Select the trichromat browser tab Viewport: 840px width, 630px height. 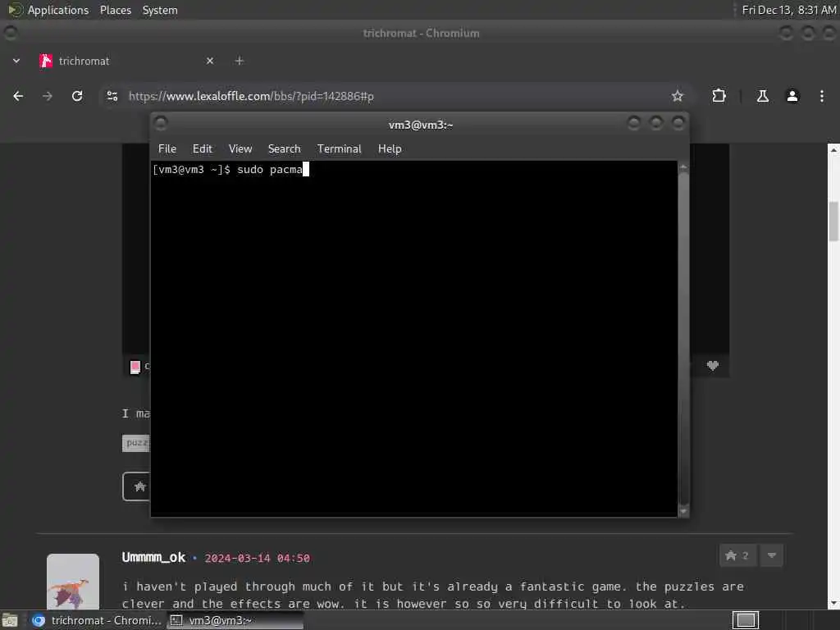(x=126, y=61)
